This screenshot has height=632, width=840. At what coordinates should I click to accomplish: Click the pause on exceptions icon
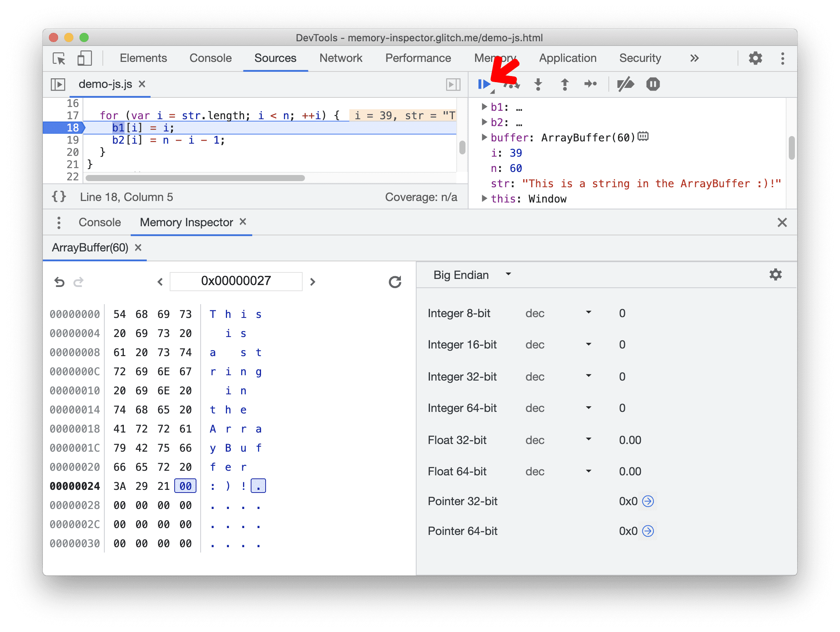(x=653, y=84)
